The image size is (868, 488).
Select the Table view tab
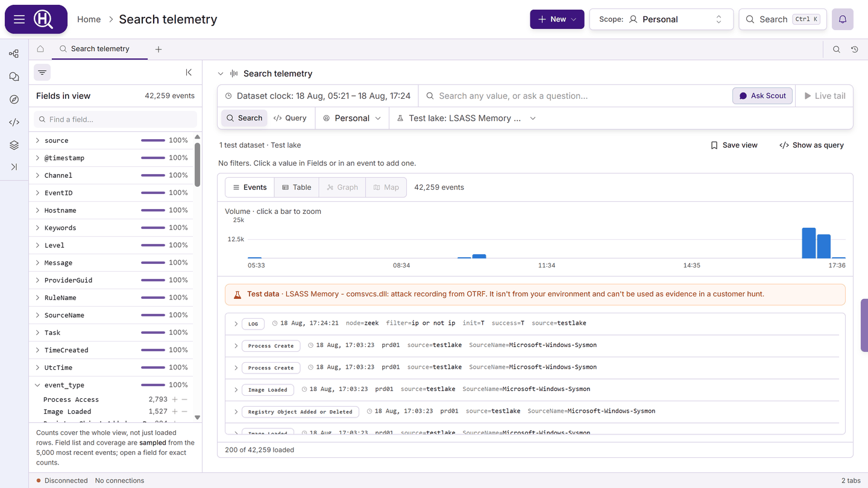pyautogui.click(x=297, y=187)
